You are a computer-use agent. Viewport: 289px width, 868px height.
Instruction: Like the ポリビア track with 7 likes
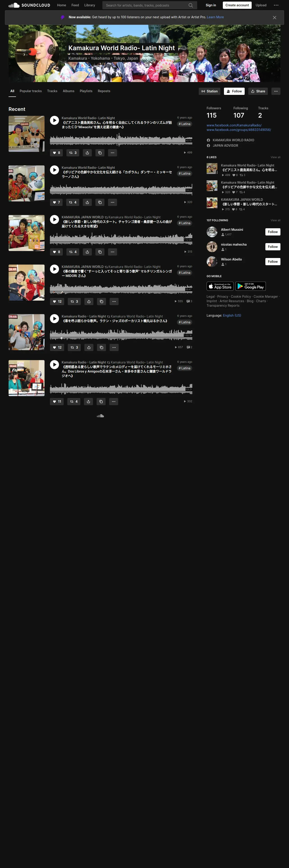point(56,202)
